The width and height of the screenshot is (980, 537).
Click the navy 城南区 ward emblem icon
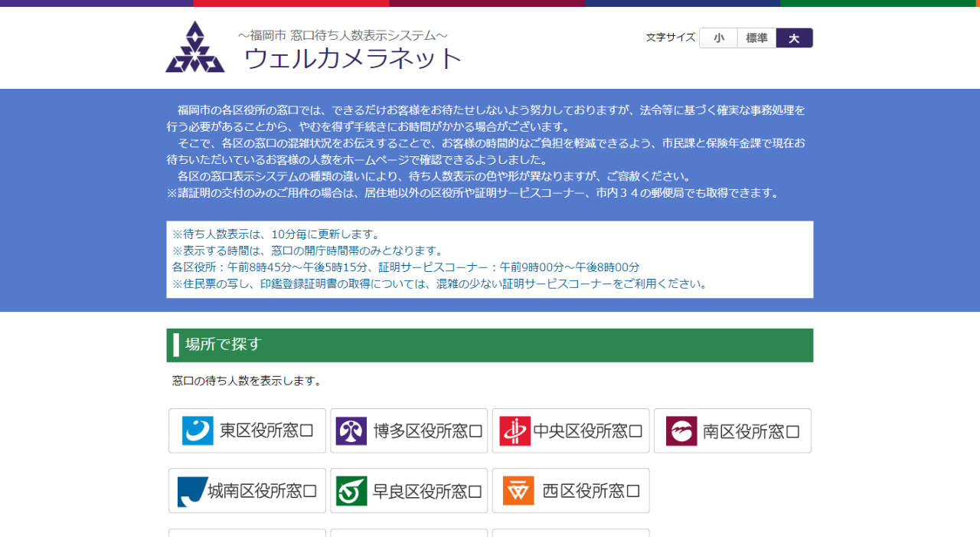[x=193, y=491]
